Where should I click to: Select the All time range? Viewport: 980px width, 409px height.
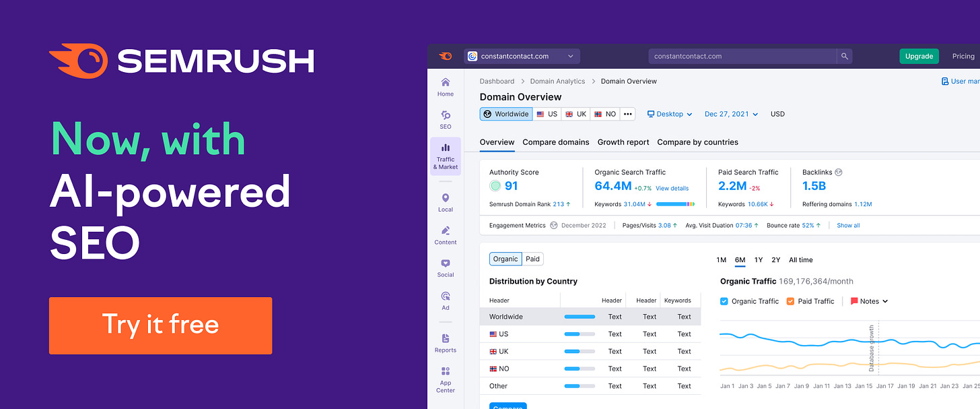click(801, 260)
